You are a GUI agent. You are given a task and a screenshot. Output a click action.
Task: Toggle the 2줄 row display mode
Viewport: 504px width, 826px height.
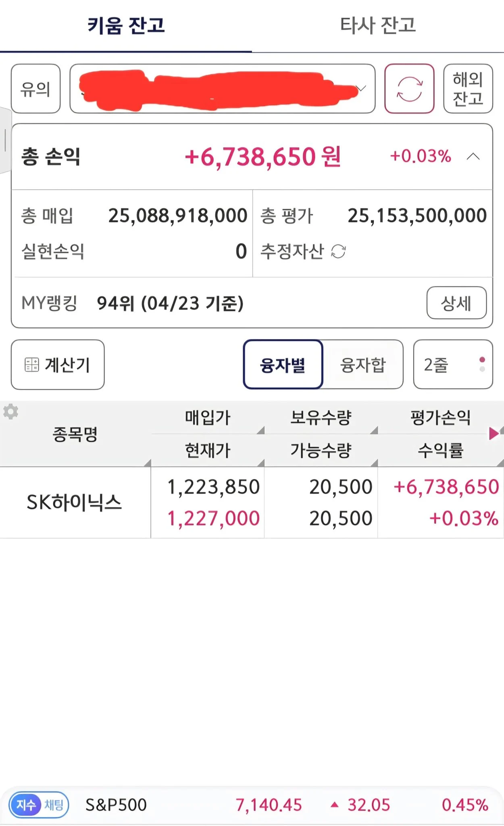452,365
